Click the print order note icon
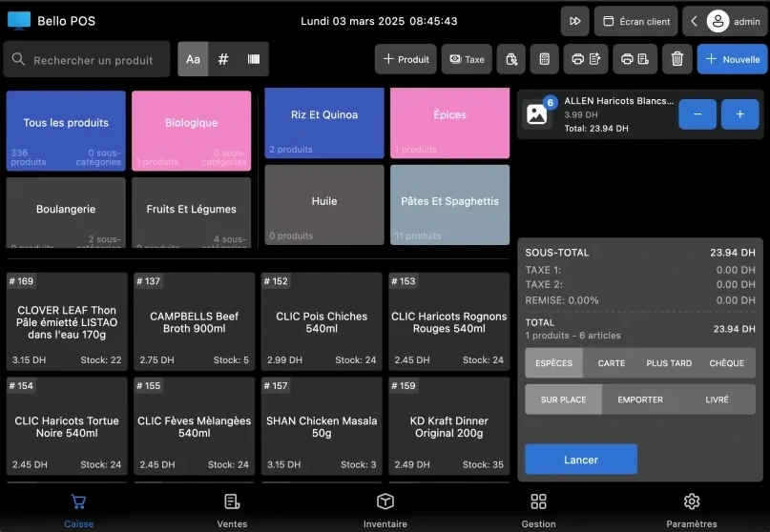The height and width of the screenshot is (532, 770). tap(586, 59)
